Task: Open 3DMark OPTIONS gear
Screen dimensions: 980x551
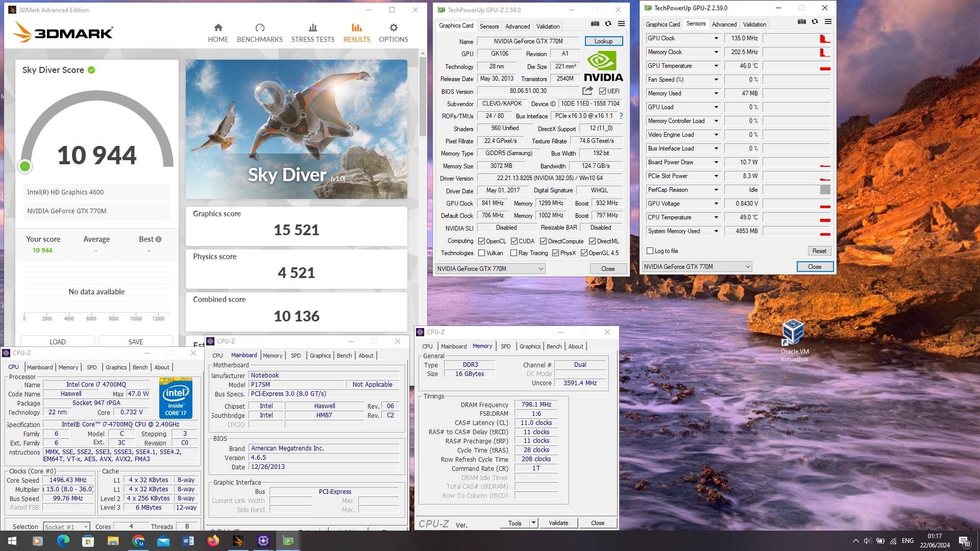Action: (394, 33)
